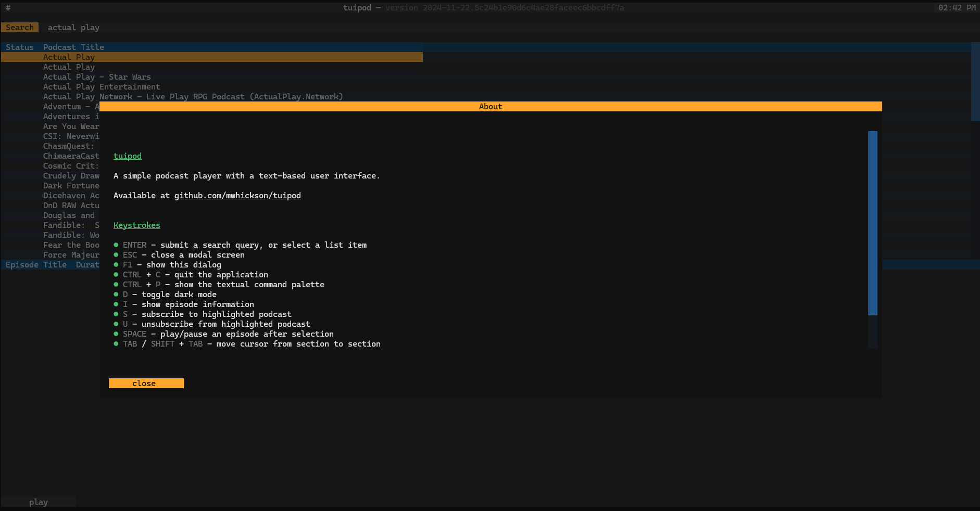This screenshot has width=980, height=511.
Task: Click the Keystrokes heading link
Action: click(x=137, y=225)
